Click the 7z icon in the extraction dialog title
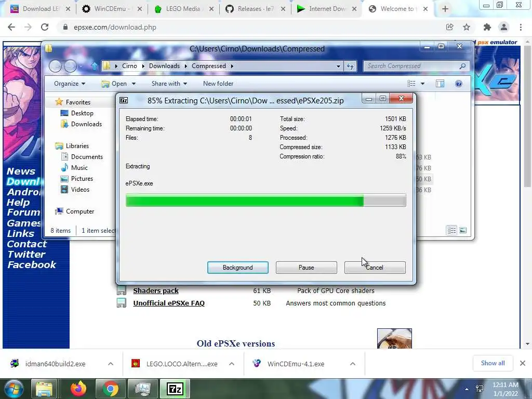The width and height of the screenshot is (532, 399). click(124, 100)
